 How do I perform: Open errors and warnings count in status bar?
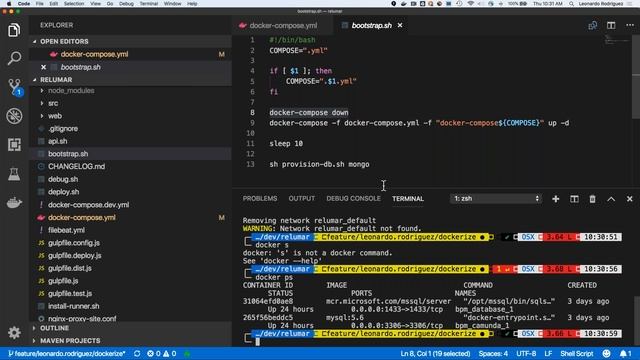(162, 353)
